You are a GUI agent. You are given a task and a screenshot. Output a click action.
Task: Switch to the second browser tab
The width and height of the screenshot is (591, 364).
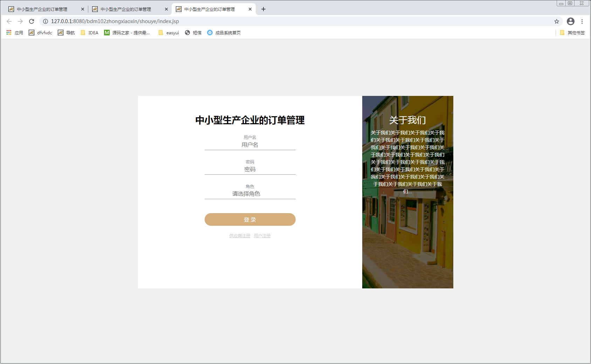(129, 9)
